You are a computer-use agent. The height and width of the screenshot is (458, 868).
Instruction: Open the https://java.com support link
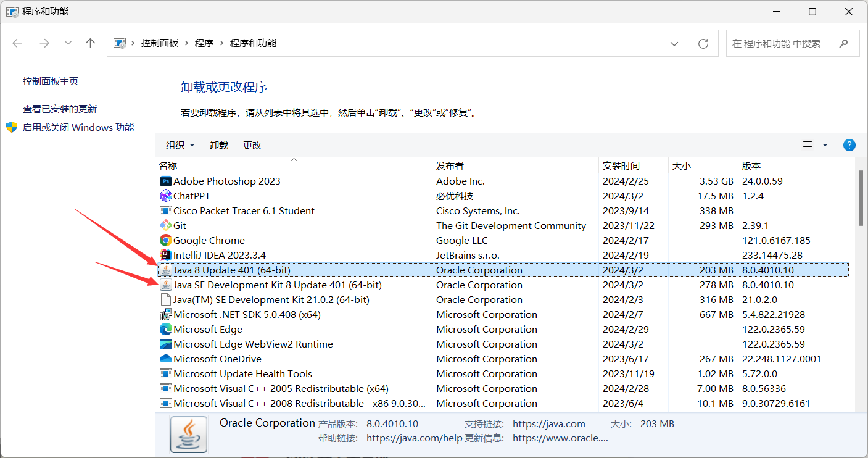[x=549, y=423]
